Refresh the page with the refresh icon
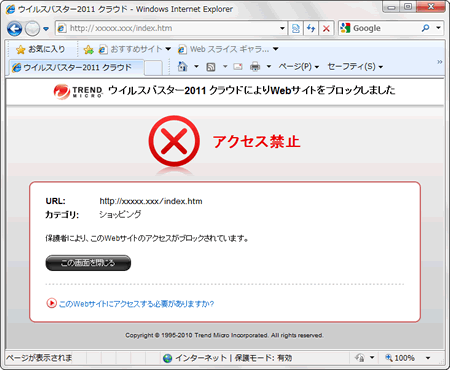 coord(311,28)
